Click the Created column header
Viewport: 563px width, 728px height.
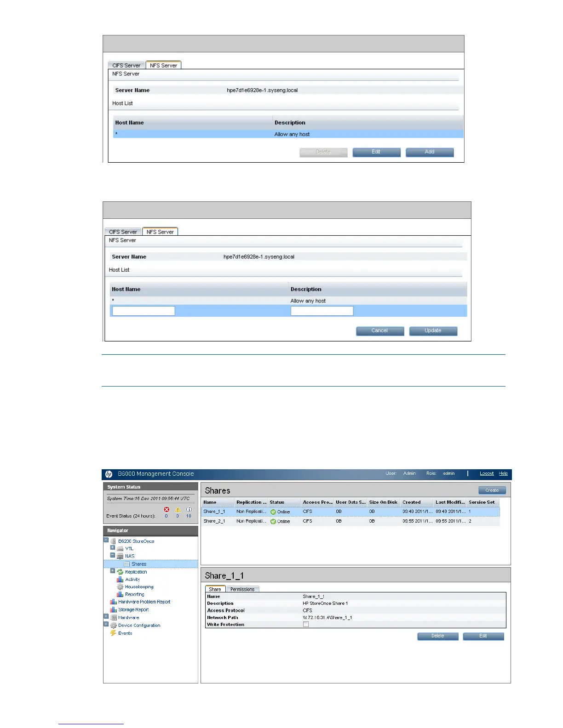pos(417,502)
